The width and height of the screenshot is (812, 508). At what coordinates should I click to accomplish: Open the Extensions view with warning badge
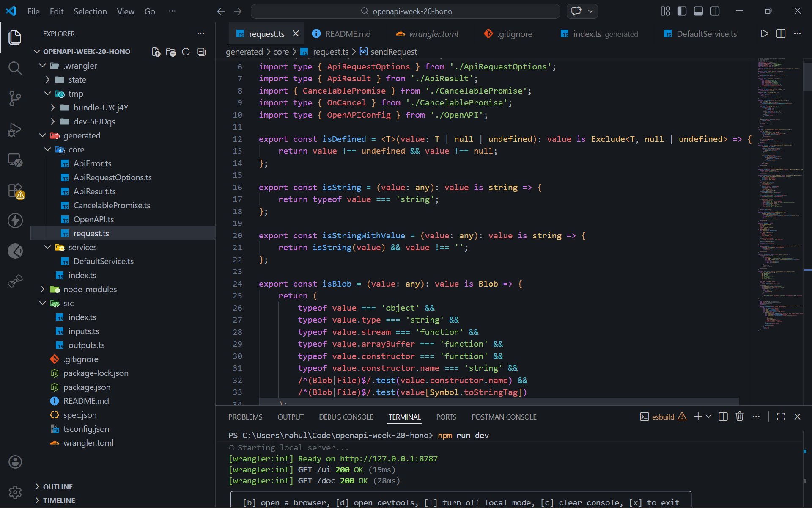(15, 190)
